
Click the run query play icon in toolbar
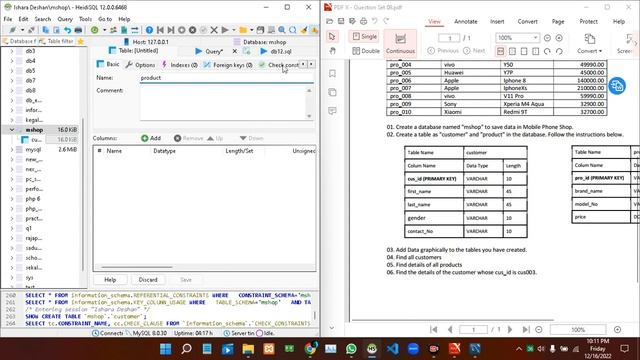click(x=225, y=30)
